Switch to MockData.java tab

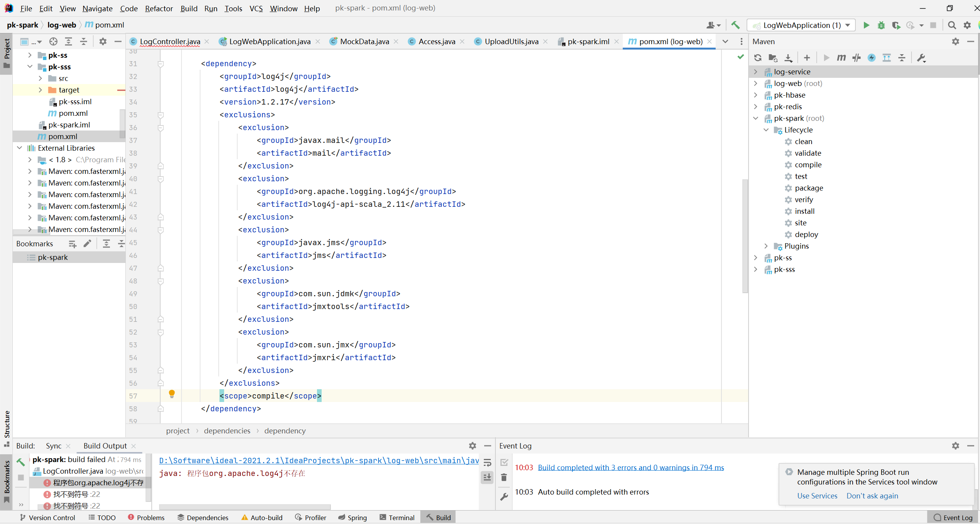click(x=364, y=41)
